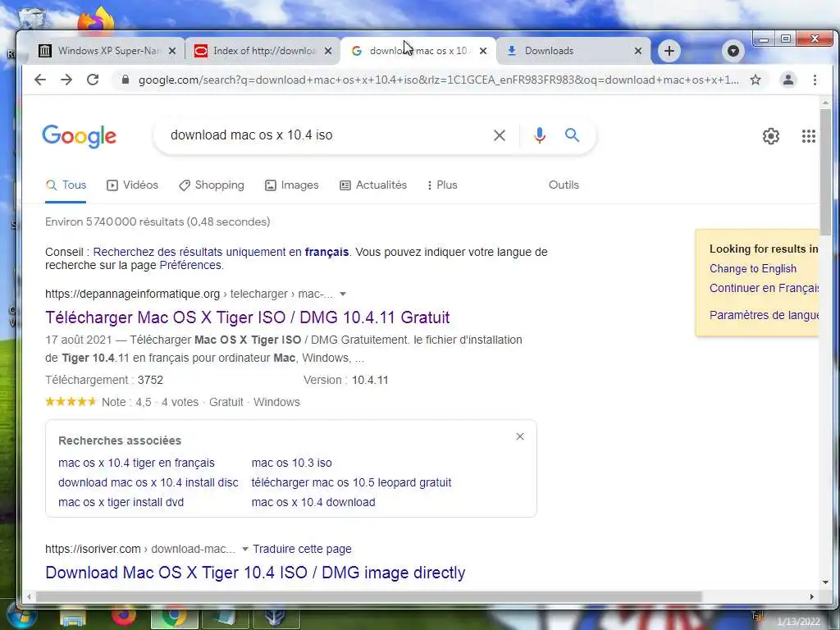Open Télécharger Mac OS X Tiger ISO result
Screen dimensions: 840x630
click(248, 317)
